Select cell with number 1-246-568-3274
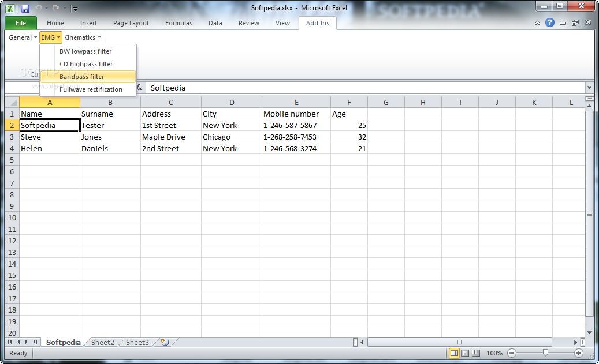 click(x=296, y=148)
